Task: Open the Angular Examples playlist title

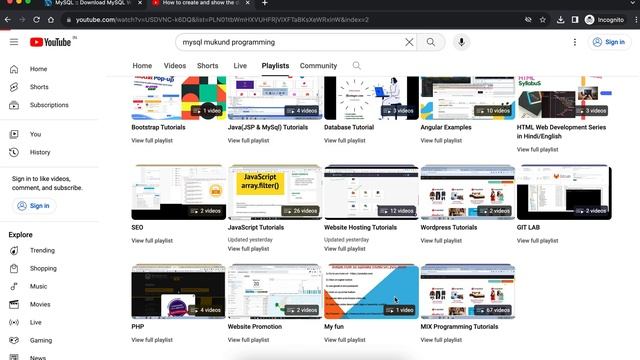Action: click(446, 127)
